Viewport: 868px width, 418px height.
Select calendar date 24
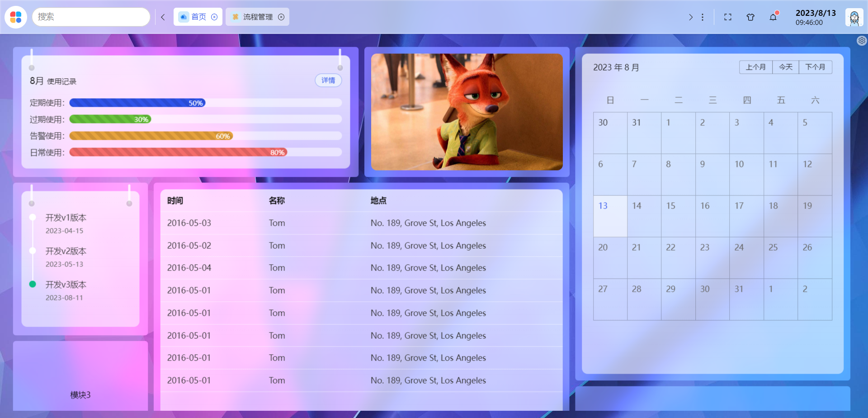(747, 258)
